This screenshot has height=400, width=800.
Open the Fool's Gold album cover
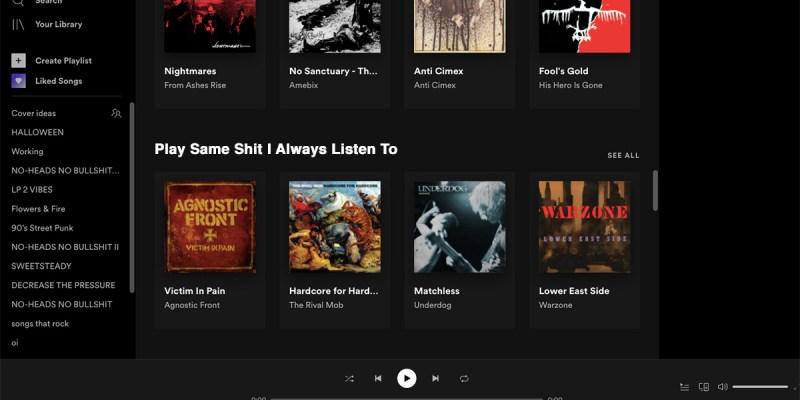coord(584,26)
